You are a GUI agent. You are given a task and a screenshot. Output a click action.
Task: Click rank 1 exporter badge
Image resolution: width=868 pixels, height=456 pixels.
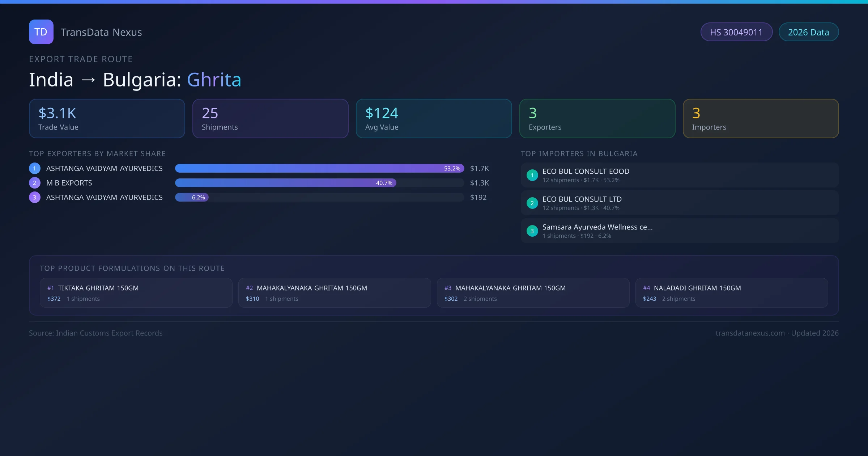(x=35, y=168)
